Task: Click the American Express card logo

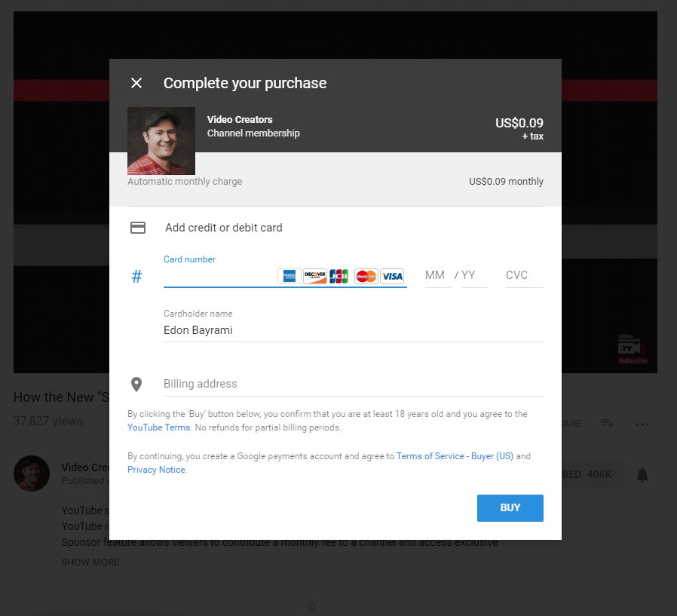Action: [x=289, y=276]
